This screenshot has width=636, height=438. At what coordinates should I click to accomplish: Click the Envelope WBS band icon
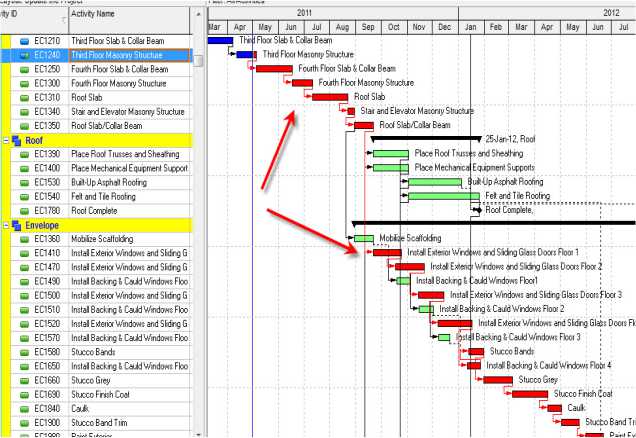coord(16,226)
